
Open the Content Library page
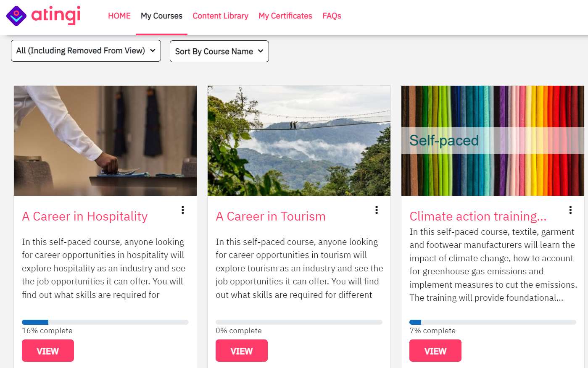click(x=220, y=16)
